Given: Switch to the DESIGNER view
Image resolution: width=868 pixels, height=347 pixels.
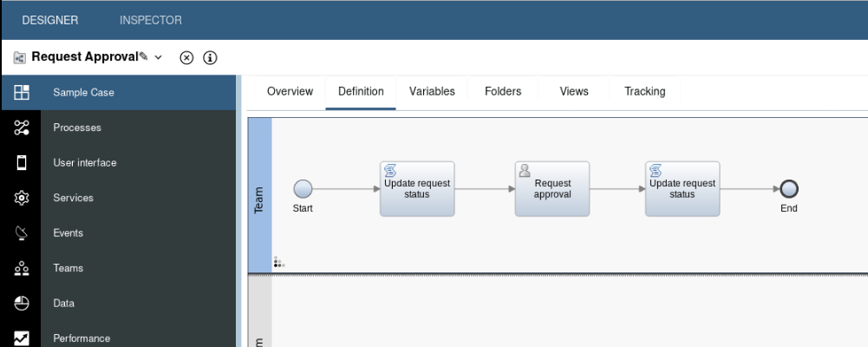Looking at the screenshot, I should pos(49,21).
